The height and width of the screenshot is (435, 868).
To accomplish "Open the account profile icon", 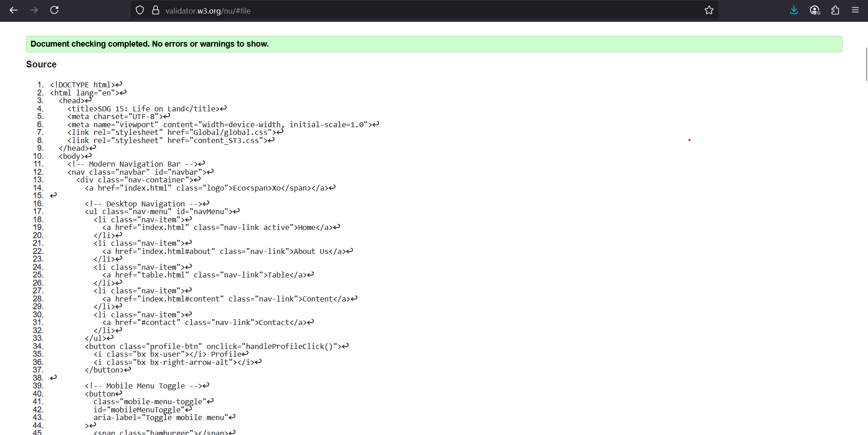I will click(815, 10).
